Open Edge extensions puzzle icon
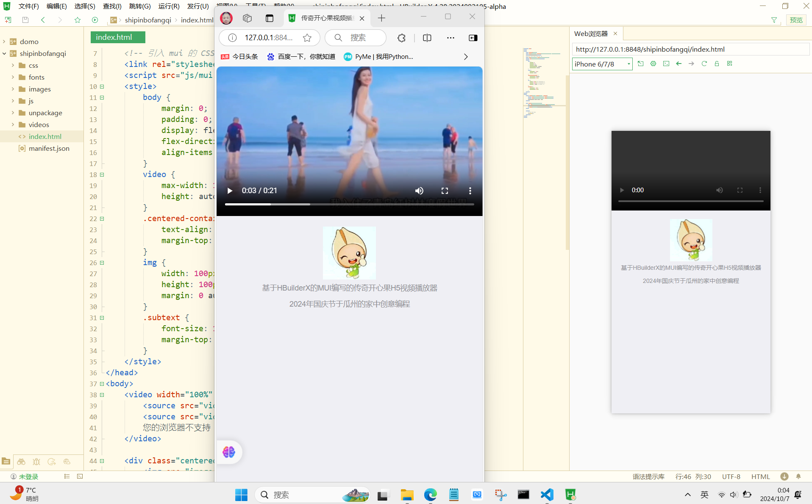 tap(401, 38)
